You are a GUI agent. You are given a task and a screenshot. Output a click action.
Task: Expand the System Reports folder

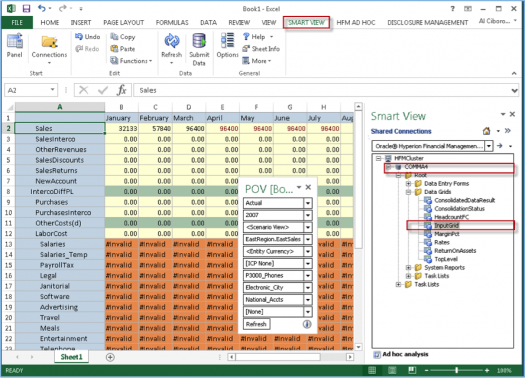[408, 268]
